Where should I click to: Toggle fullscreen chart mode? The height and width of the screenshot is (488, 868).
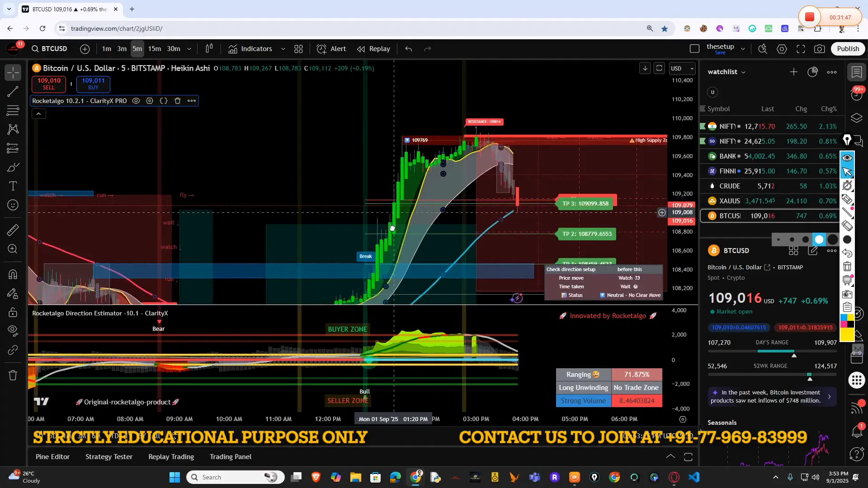(801, 49)
